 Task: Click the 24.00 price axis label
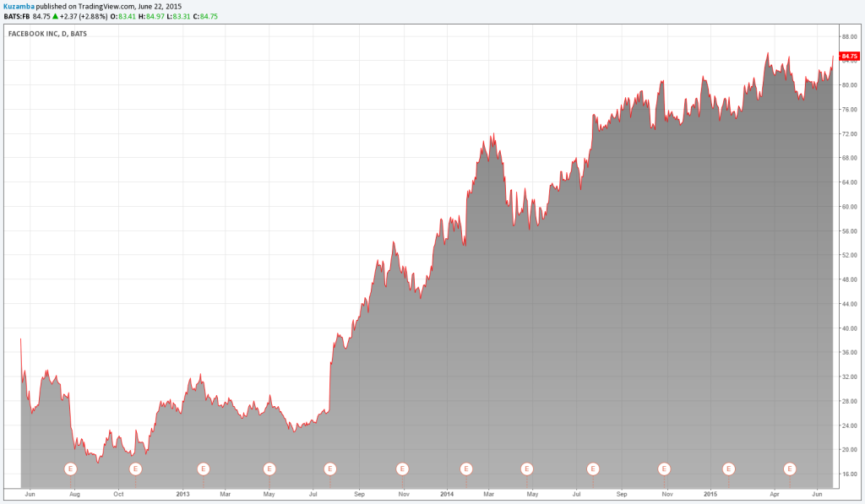850,425
